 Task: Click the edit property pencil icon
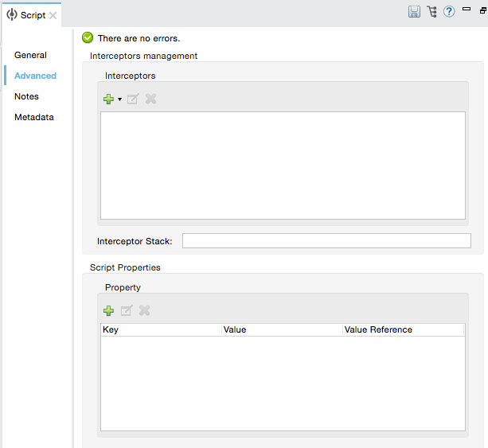127,311
